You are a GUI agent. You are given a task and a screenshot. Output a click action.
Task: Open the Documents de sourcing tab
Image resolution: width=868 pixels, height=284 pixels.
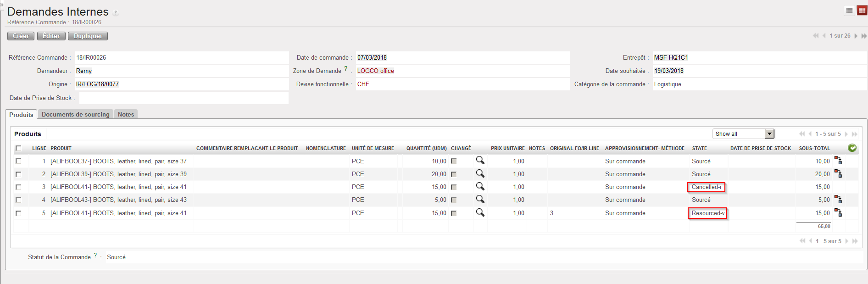tap(75, 115)
